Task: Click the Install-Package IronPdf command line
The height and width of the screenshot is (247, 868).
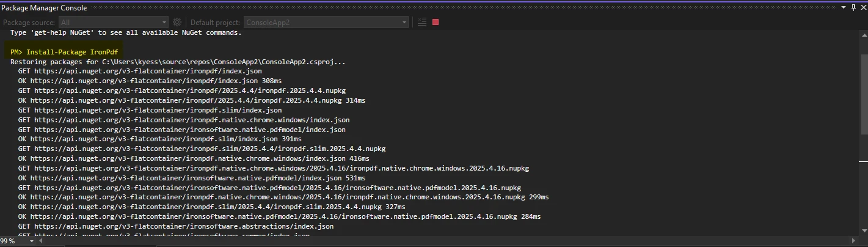Action: pyautogui.click(x=72, y=53)
